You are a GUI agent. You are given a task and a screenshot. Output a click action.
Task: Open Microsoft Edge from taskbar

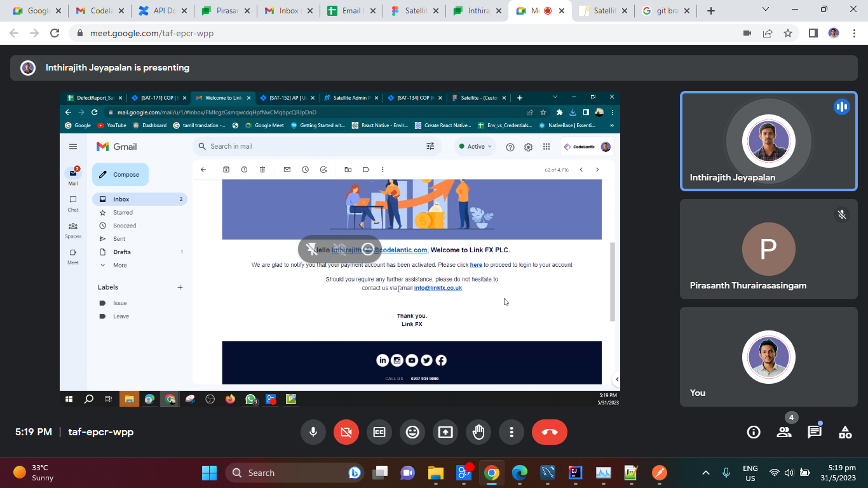coord(520,473)
